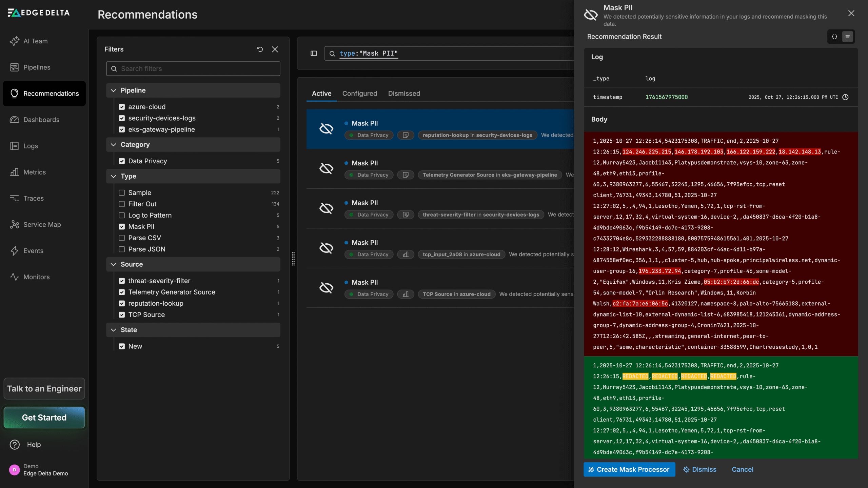Open Dashboards from the left navigation
This screenshot has width=868, height=488.
click(x=41, y=120)
